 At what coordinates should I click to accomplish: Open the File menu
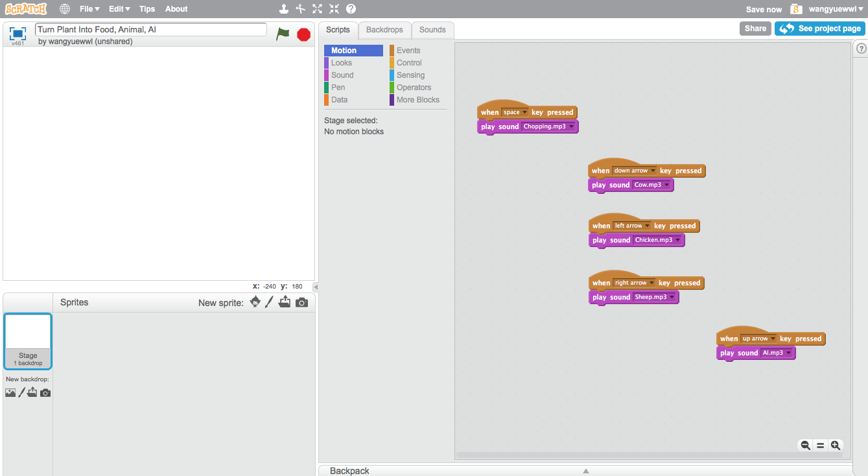(x=89, y=9)
